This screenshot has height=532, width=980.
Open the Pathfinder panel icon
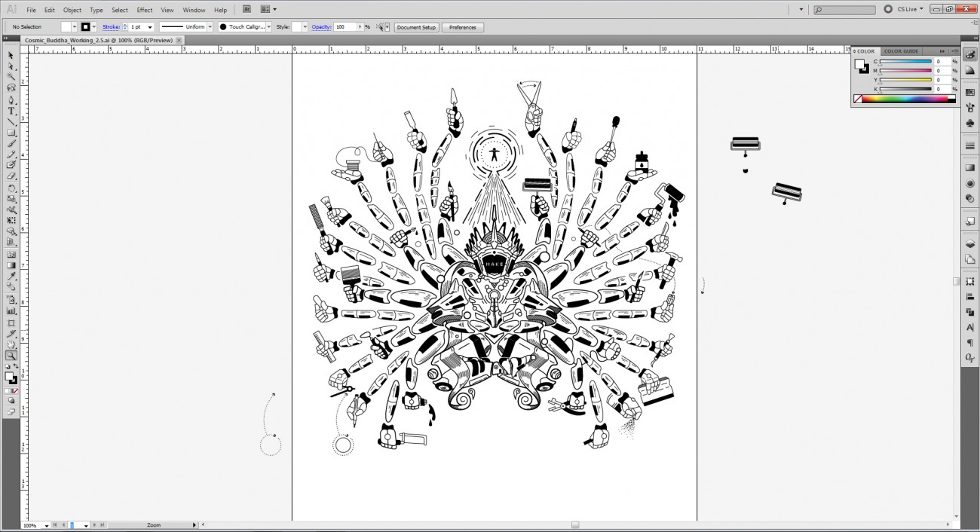(x=970, y=312)
